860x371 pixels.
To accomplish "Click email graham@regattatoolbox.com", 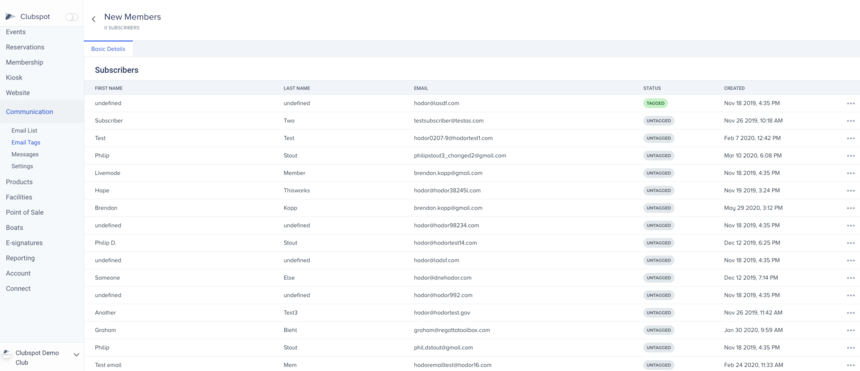I will [452, 330].
